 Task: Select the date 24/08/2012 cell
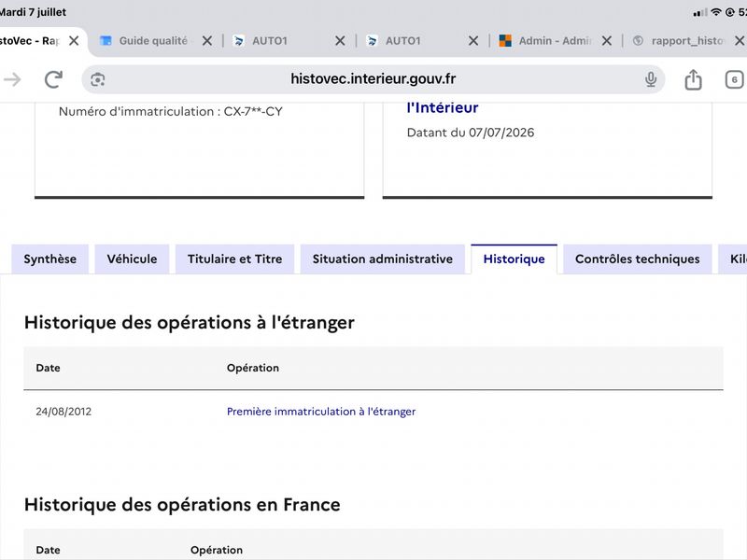(63, 412)
